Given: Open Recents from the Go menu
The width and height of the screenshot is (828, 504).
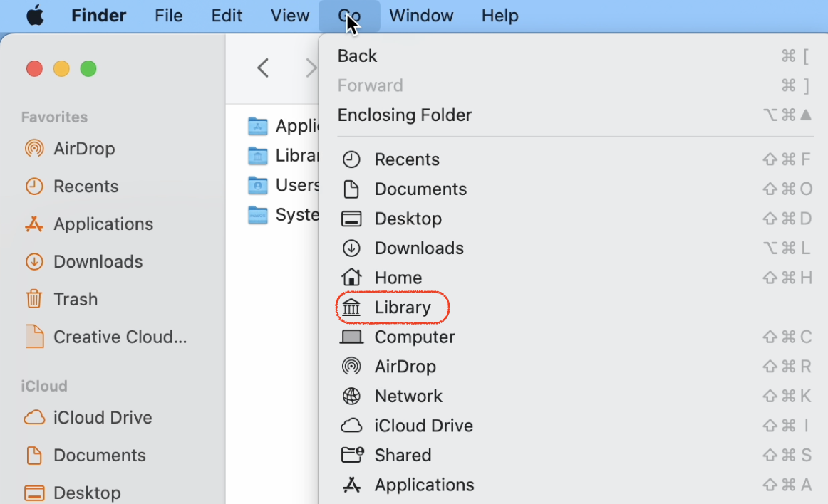Looking at the screenshot, I should coord(407,159).
